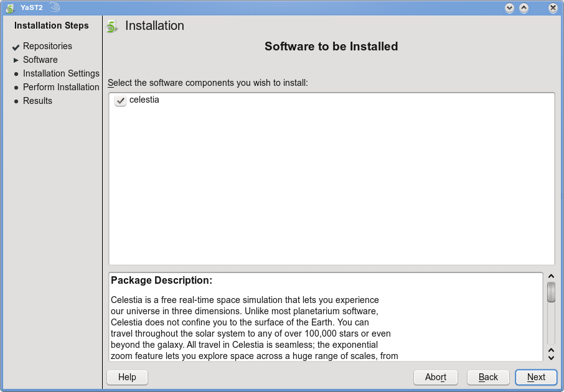The width and height of the screenshot is (564, 392).
Task: Click the bullet icon beside Perform Installation
Action: (x=15, y=87)
